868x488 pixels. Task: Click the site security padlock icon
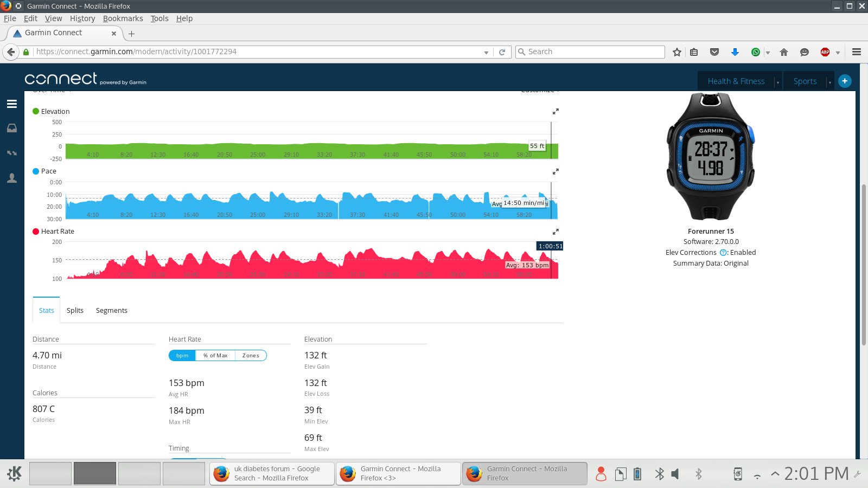(x=26, y=52)
